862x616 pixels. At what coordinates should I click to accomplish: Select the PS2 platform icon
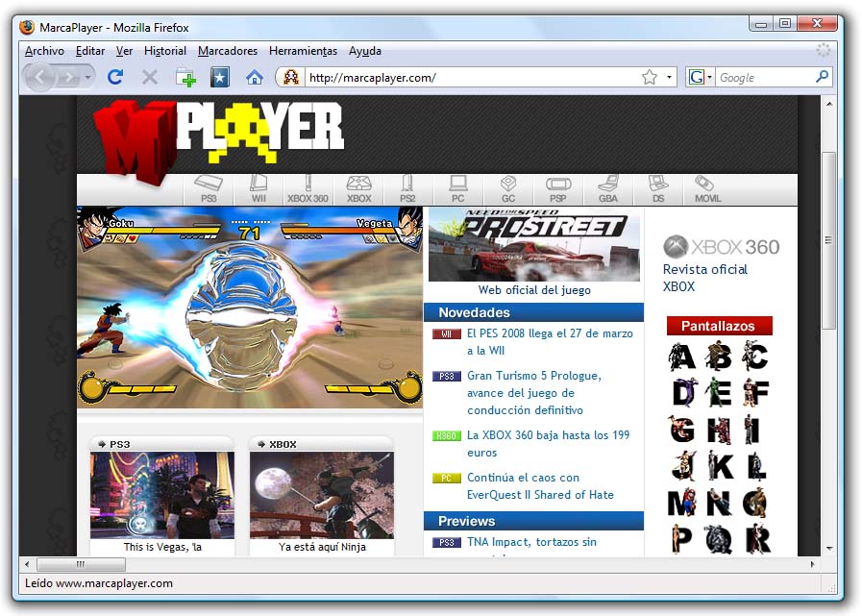pos(407,189)
